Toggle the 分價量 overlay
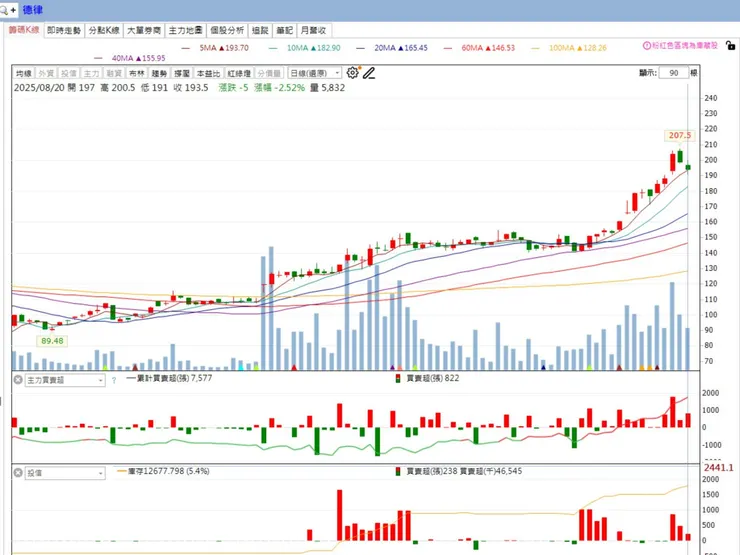Viewport: 740px width, 555px height. tap(269, 73)
